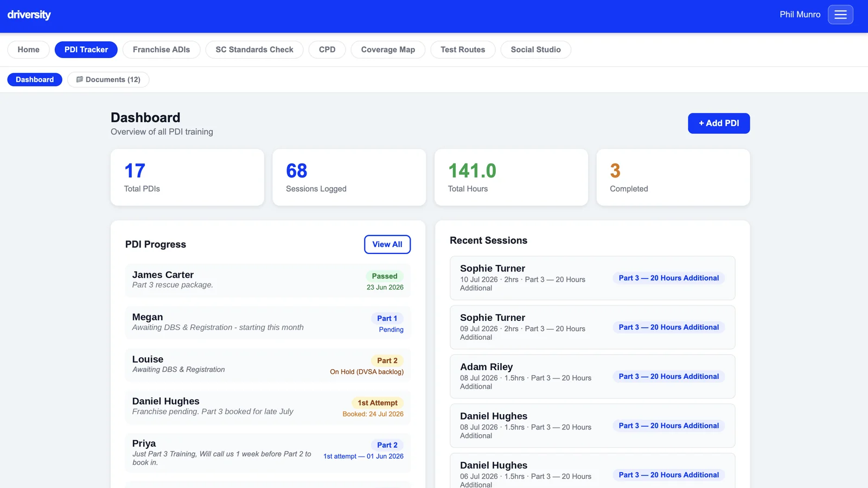Open the Completed stat card
Viewport: 868px width, 488px height.
click(673, 178)
